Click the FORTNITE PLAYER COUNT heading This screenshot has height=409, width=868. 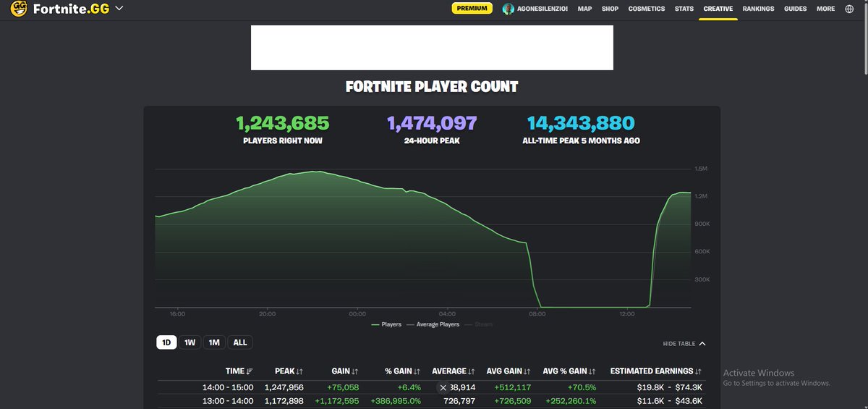tap(432, 87)
